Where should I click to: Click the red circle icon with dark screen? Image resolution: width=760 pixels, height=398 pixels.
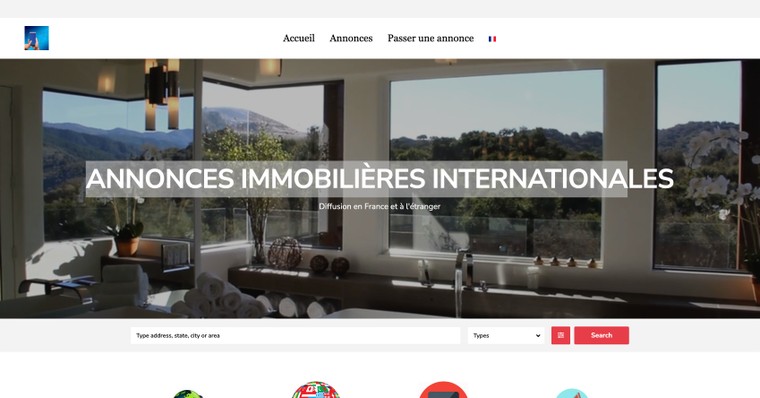click(x=443, y=390)
